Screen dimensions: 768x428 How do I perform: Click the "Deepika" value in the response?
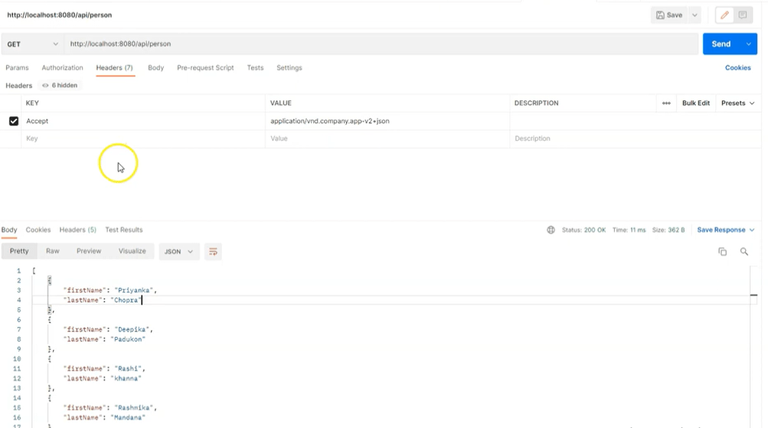(x=132, y=330)
